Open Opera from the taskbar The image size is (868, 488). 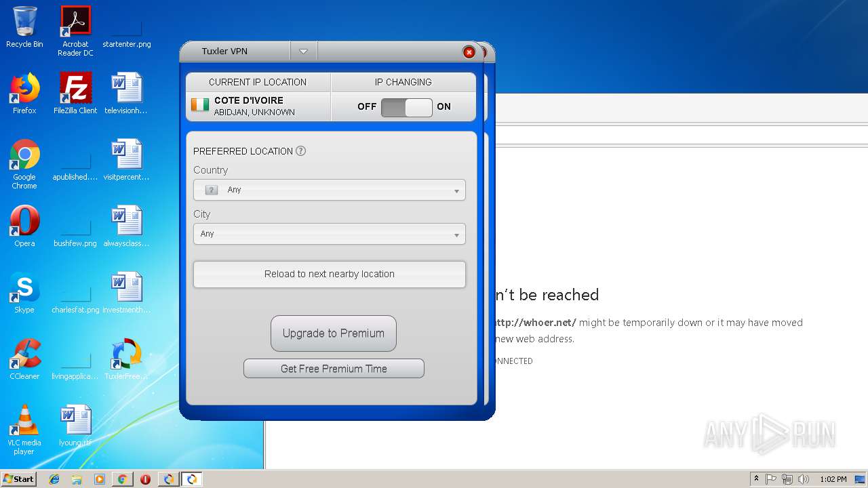tap(145, 479)
